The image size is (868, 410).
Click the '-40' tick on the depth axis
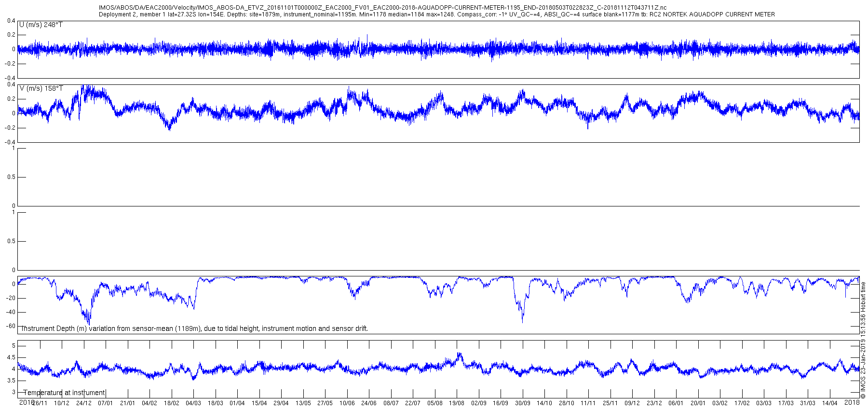pyautogui.click(x=11, y=312)
